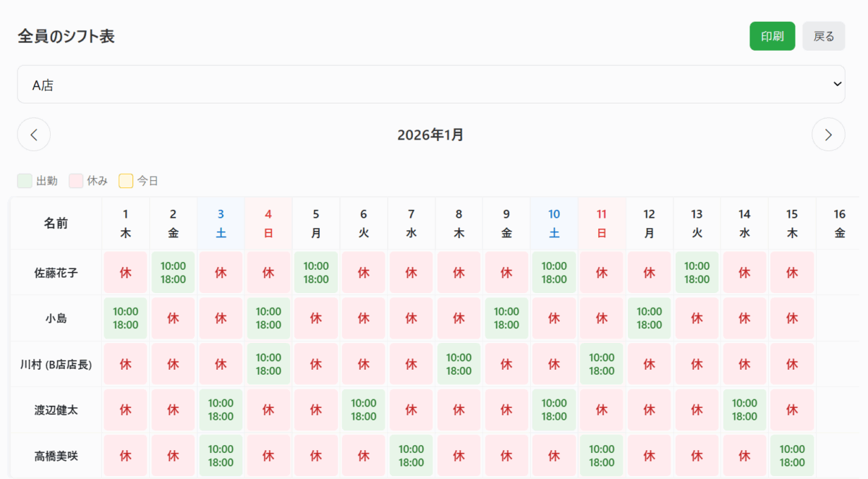Click the 印刷 print button
Screen dimensions: 868x479
(x=772, y=36)
